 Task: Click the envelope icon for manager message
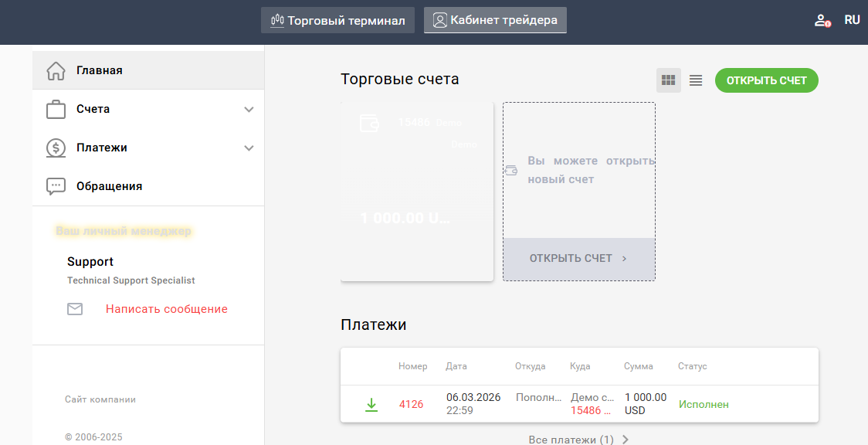pyautogui.click(x=75, y=309)
